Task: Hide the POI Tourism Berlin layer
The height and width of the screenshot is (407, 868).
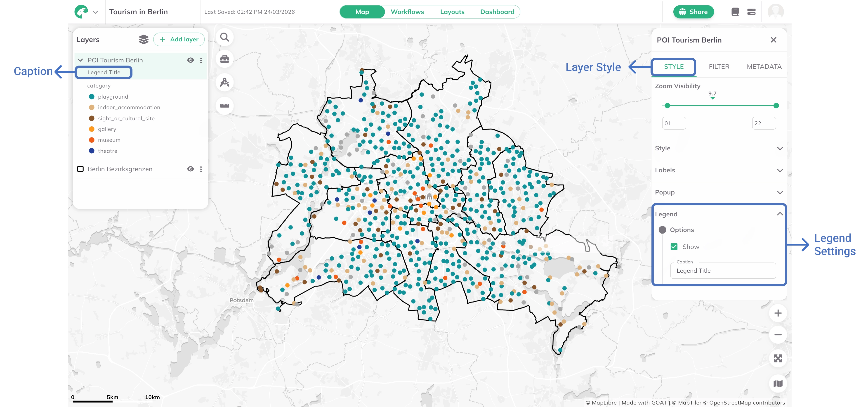Action: [x=190, y=60]
